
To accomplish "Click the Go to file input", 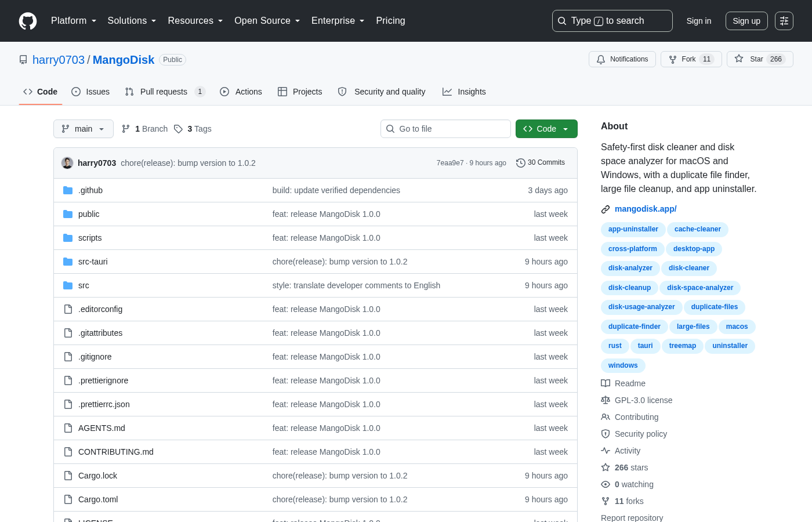I will 445,129.
